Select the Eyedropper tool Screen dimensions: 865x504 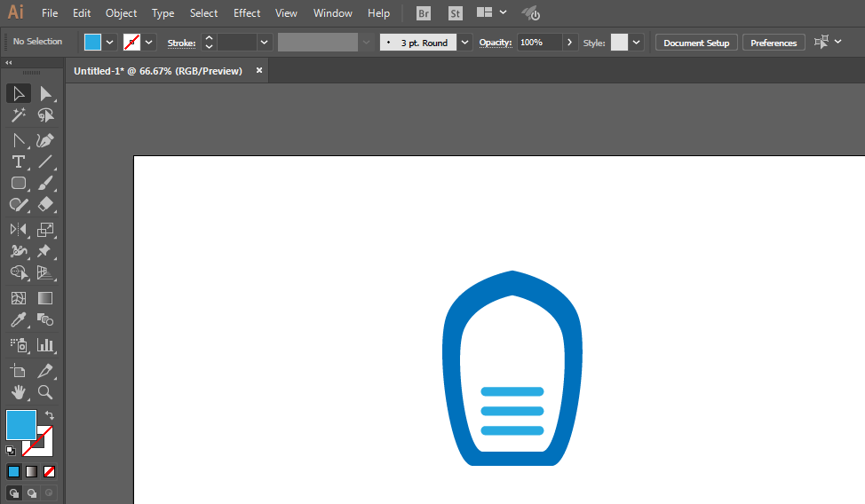[18, 319]
